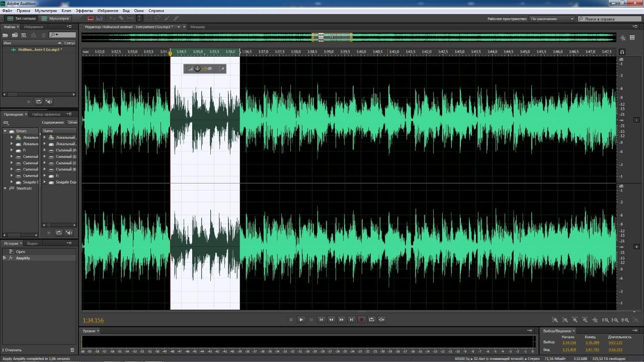Select the Open history entry
This screenshot has width=644, height=362.
20,252
